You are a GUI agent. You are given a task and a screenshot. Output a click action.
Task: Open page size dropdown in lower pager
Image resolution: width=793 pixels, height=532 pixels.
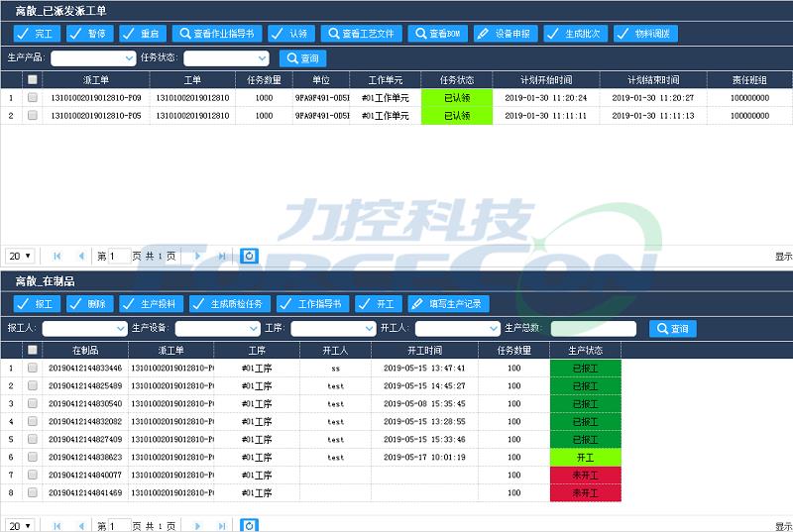(x=20, y=525)
